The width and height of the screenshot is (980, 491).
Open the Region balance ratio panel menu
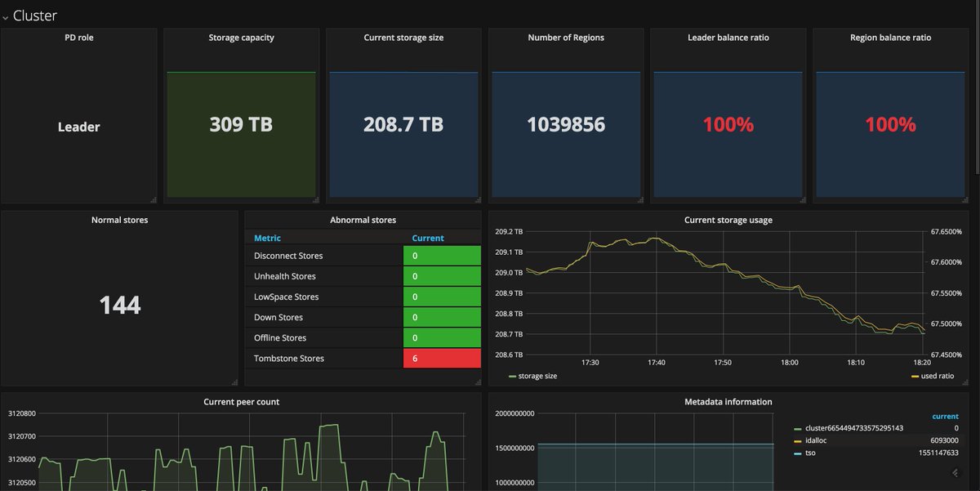tap(890, 38)
